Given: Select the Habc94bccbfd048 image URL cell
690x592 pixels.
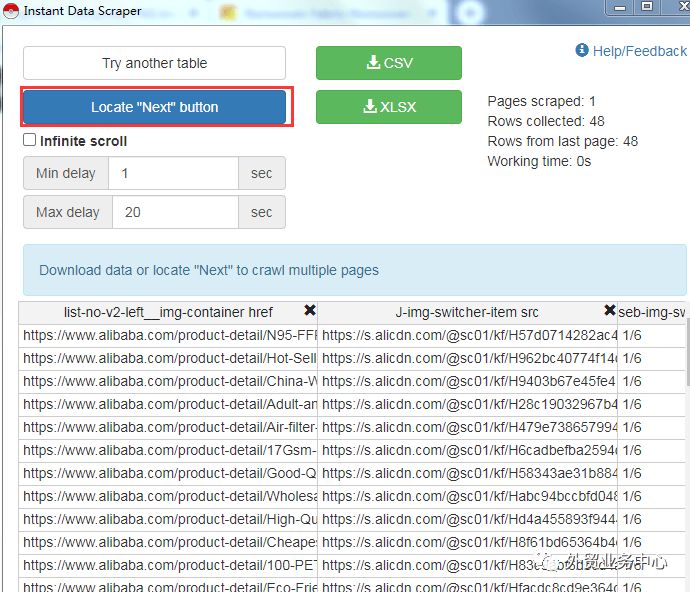Looking at the screenshot, I should [467, 496].
